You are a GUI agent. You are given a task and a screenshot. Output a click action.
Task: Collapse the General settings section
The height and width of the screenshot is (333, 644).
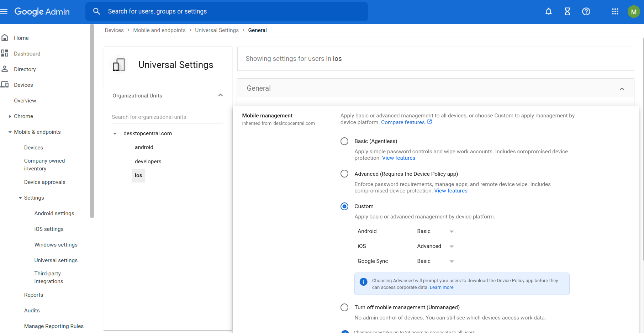coord(622,89)
